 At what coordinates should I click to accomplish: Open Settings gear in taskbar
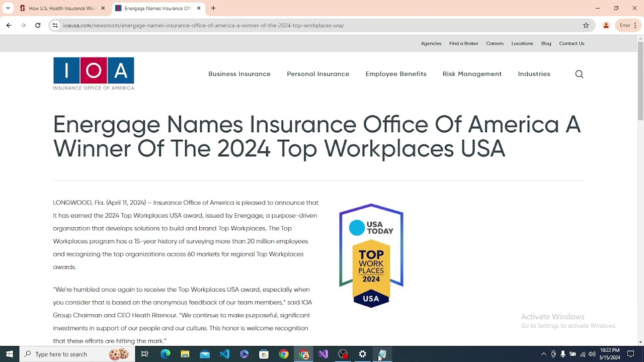(363, 354)
